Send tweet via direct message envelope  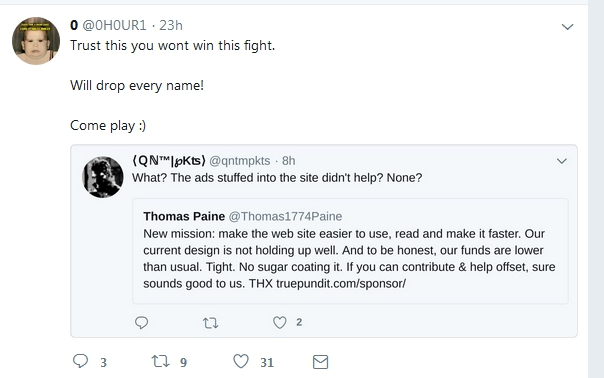[320, 362]
